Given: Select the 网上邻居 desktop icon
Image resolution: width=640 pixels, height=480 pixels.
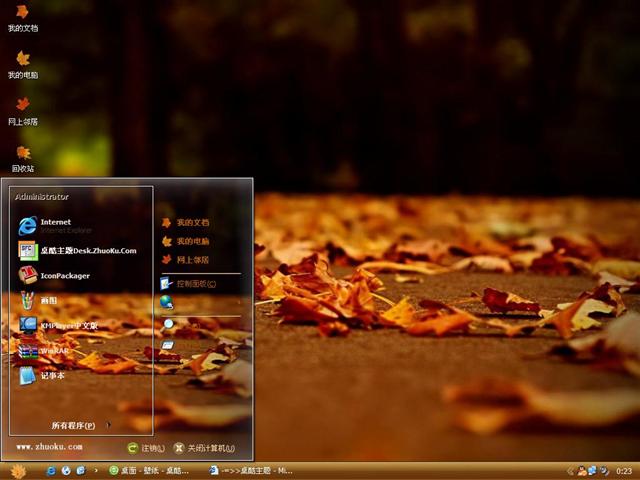Looking at the screenshot, I should [x=23, y=110].
